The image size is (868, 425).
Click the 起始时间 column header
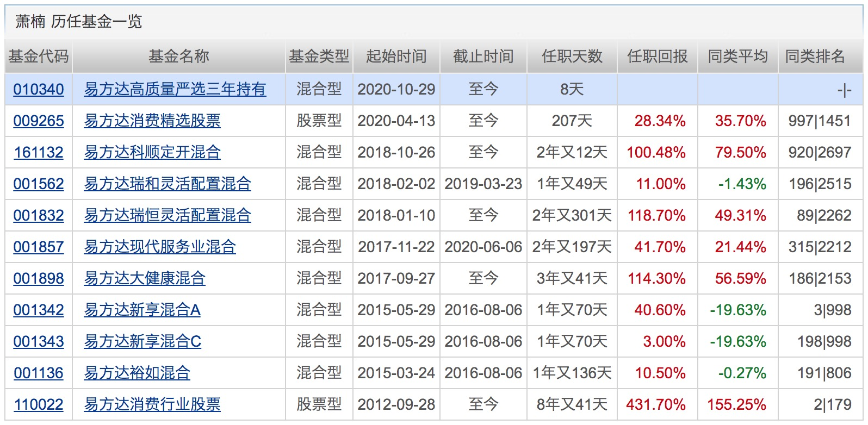click(x=396, y=57)
